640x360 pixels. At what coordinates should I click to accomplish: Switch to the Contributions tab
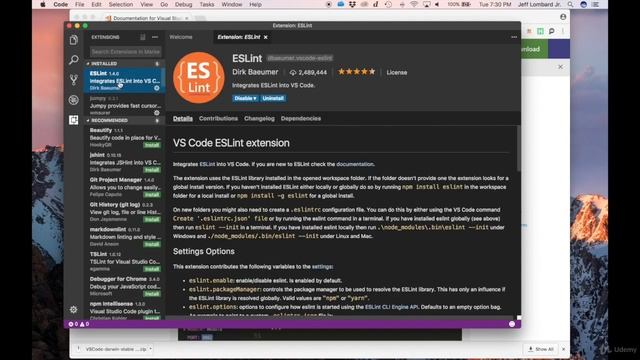[x=218, y=118]
